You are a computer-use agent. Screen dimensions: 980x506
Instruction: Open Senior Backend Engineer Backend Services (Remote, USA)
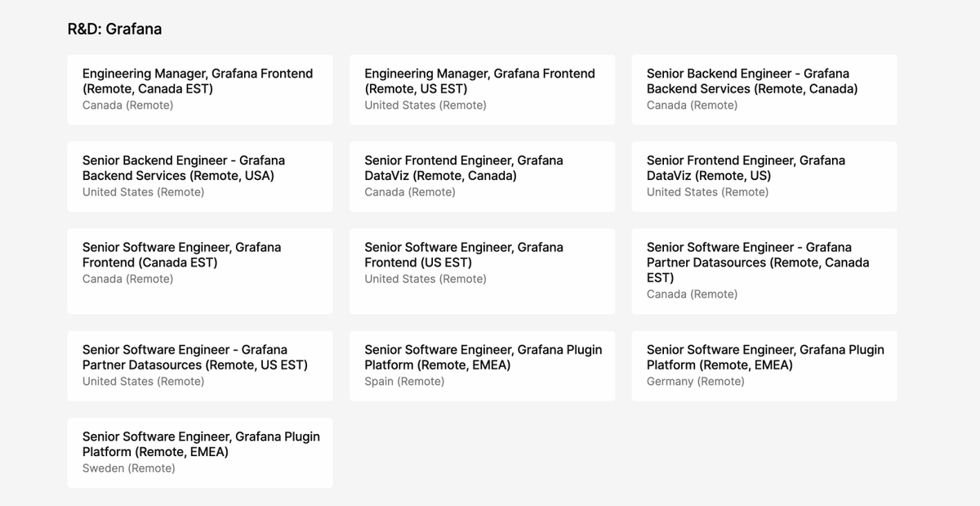point(200,177)
